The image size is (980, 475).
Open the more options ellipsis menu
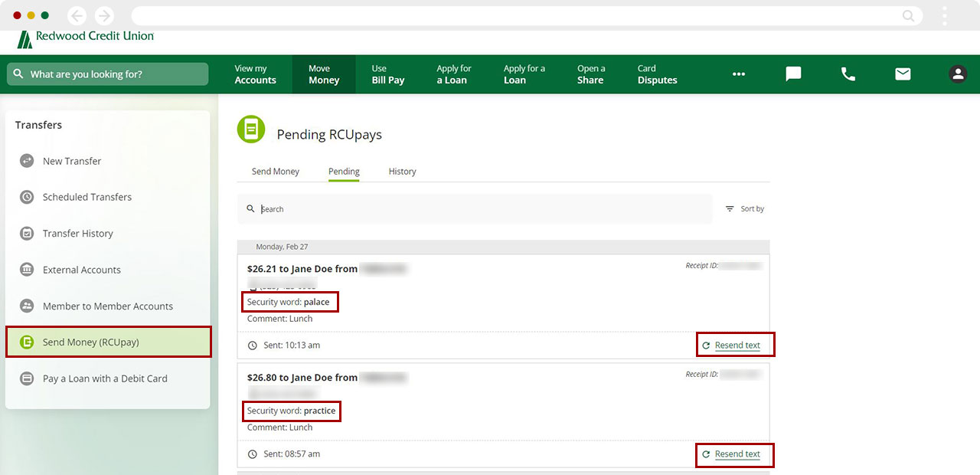coord(739,74)
